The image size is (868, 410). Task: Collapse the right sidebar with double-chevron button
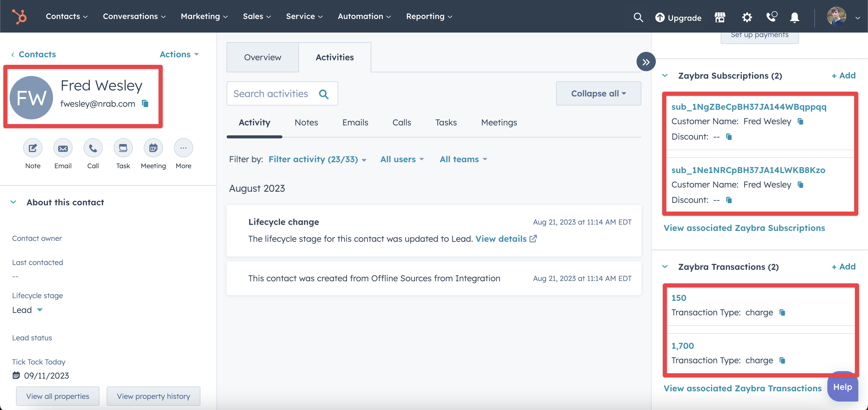coord(646,62)
